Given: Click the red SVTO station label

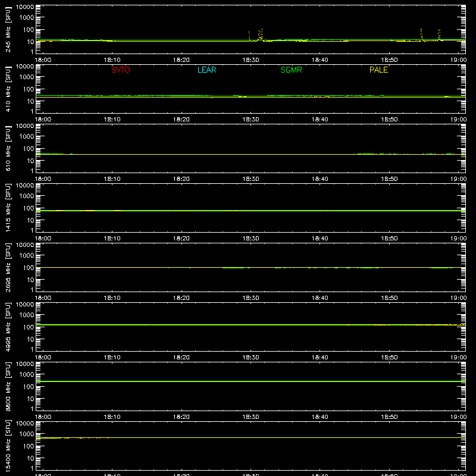Looking at the screenshot, I should coord(121,70).
